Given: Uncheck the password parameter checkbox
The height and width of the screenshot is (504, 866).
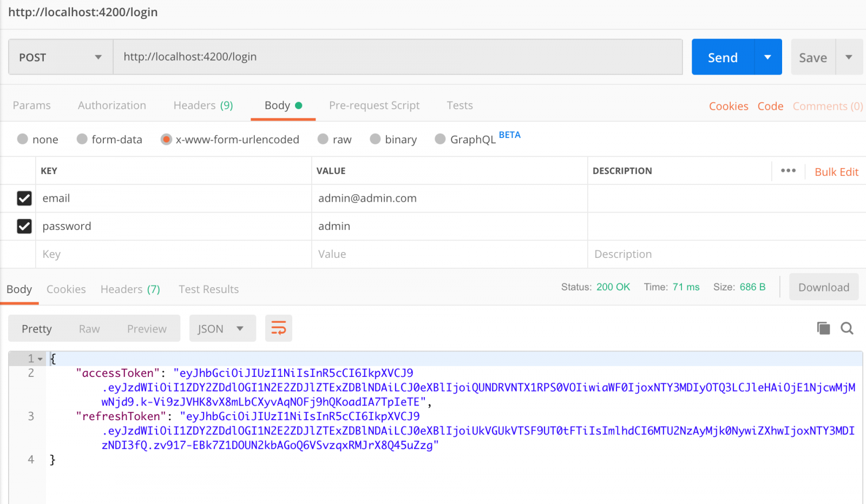Looking at the screenshot, I should (24, 226).
